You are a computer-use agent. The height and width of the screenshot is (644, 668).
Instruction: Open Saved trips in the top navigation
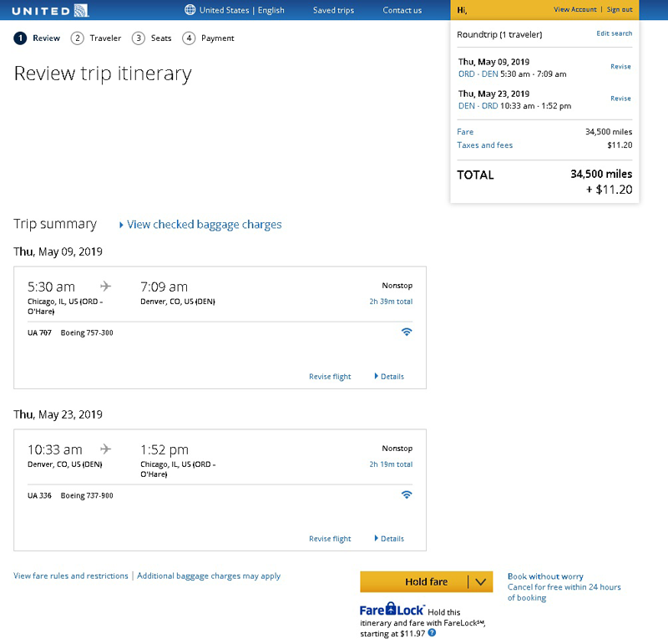pos(333,10)
